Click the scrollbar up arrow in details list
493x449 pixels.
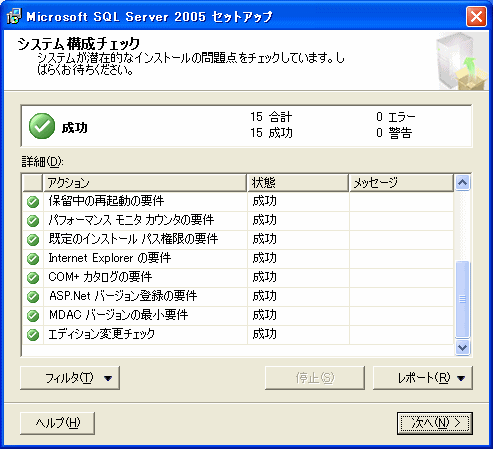point(462,182)
